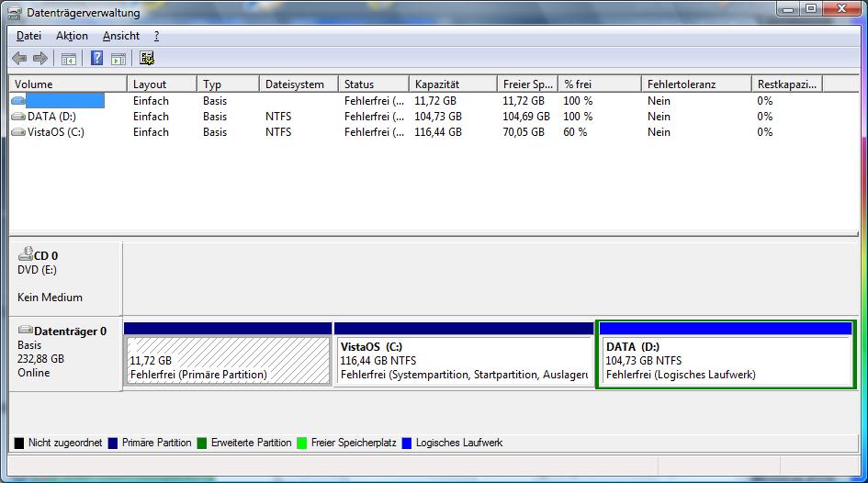Click the Back arrow toolbar icon
Image resolution: width=868 pixels, height=483 pixels.
[19, 59]
